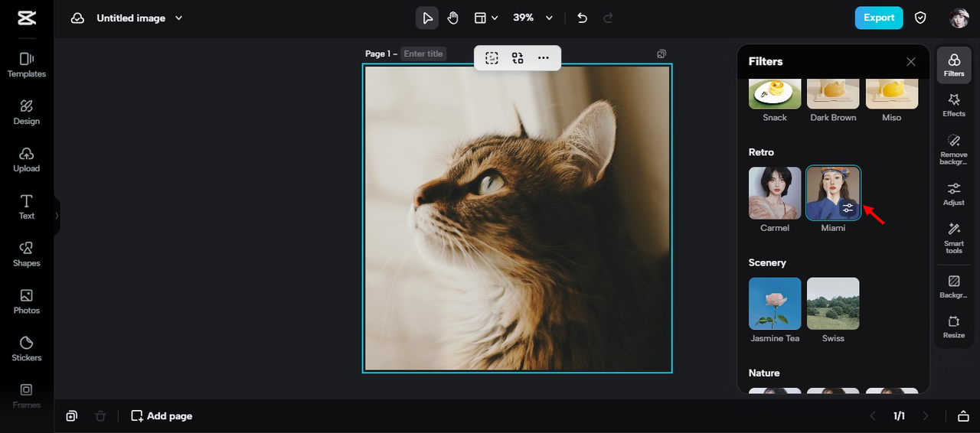This screenshot has width=980, height=433.
Task: Toggle the lock icon at bottom right
Action: click(x=963, y=416)
